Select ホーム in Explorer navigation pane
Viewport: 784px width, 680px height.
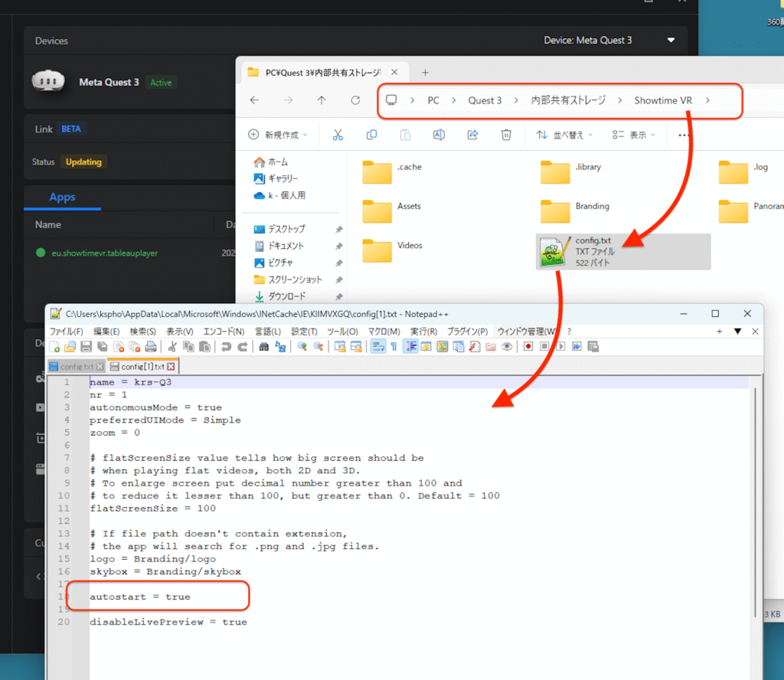click(x=272, y=162)
